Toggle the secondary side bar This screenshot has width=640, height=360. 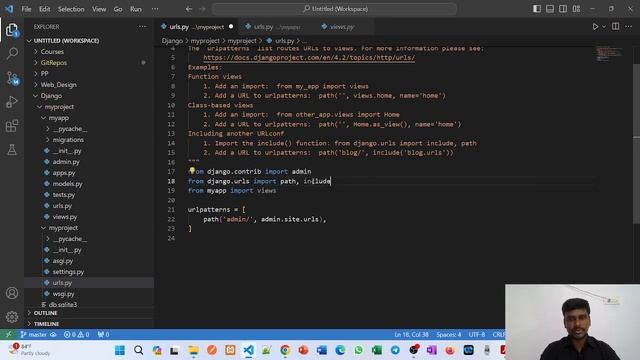[563, 9]
